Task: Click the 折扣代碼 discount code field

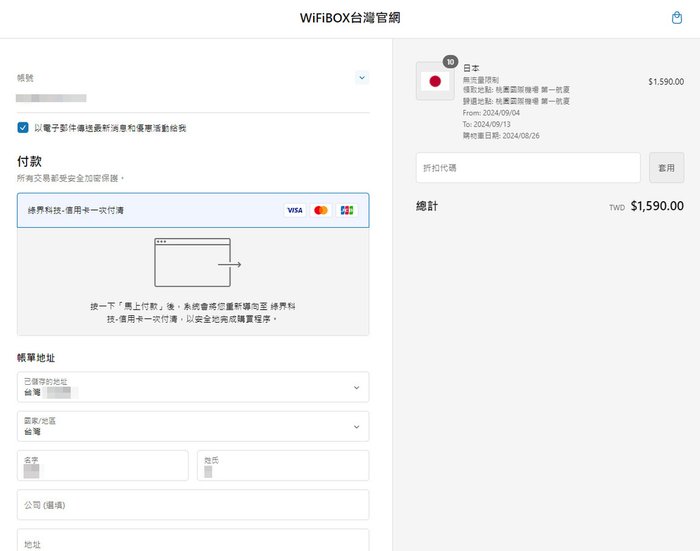Action: 528,168
